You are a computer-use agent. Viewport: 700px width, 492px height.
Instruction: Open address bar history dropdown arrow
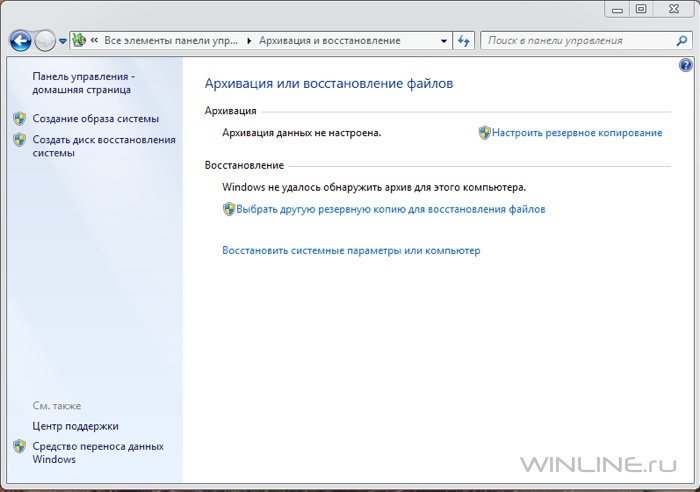[x=443, y=41]
